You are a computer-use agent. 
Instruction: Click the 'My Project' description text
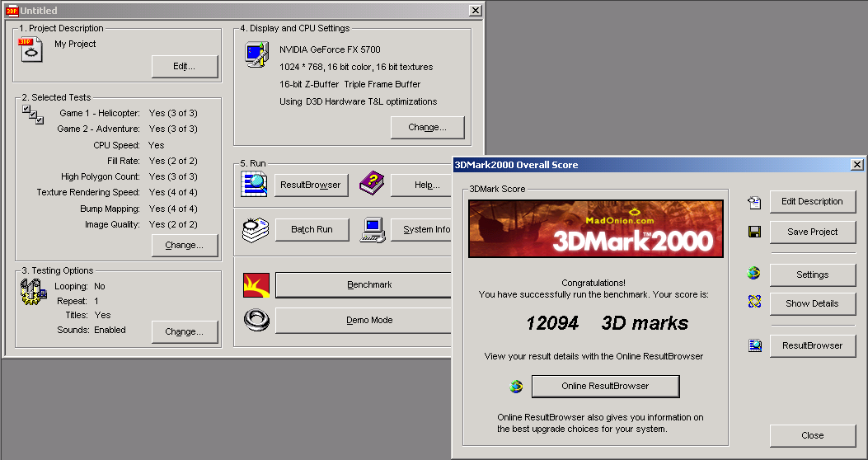(75, 44)
